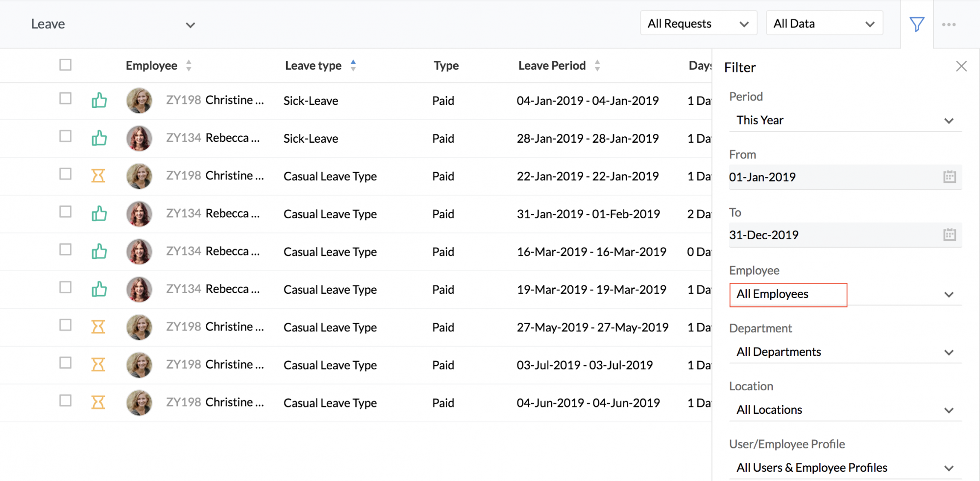
Task: Tick the select-all checkbox in table header
Action: 65,65
